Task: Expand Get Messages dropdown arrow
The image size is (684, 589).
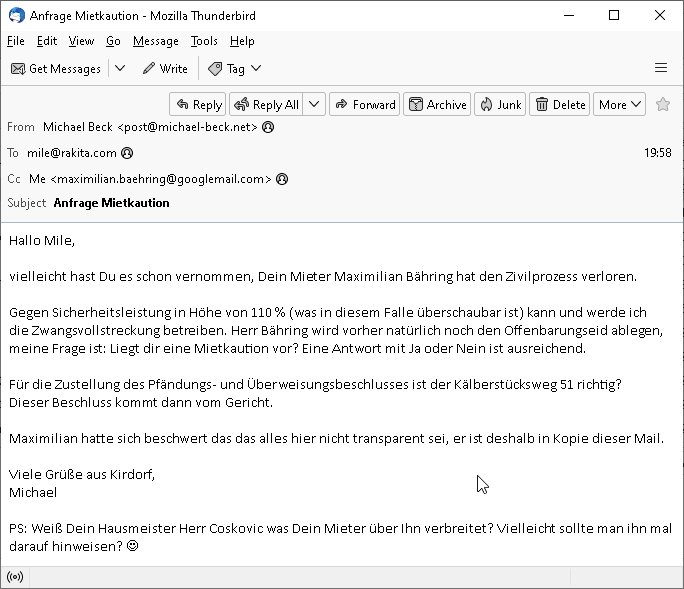Action: coord(120,68)
